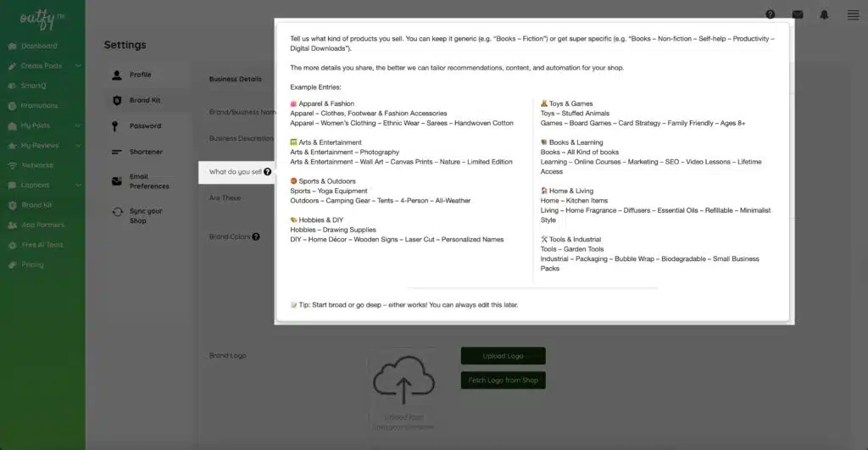Switch to the Profile settings tab

coord(140,75)
